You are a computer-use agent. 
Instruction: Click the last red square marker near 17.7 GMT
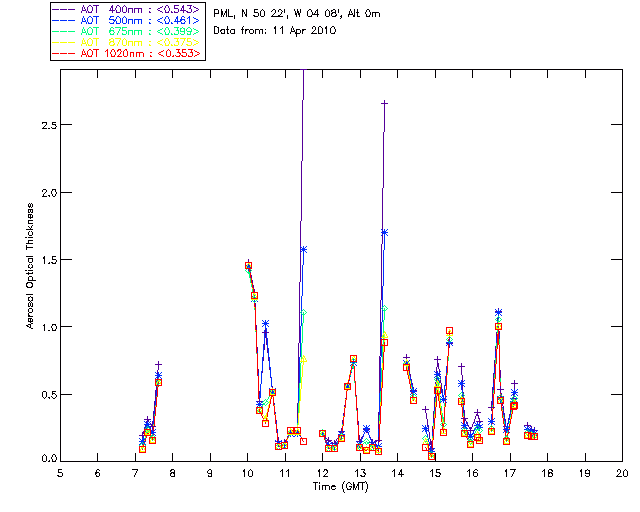pyautogui.click(x=534, y=436)
